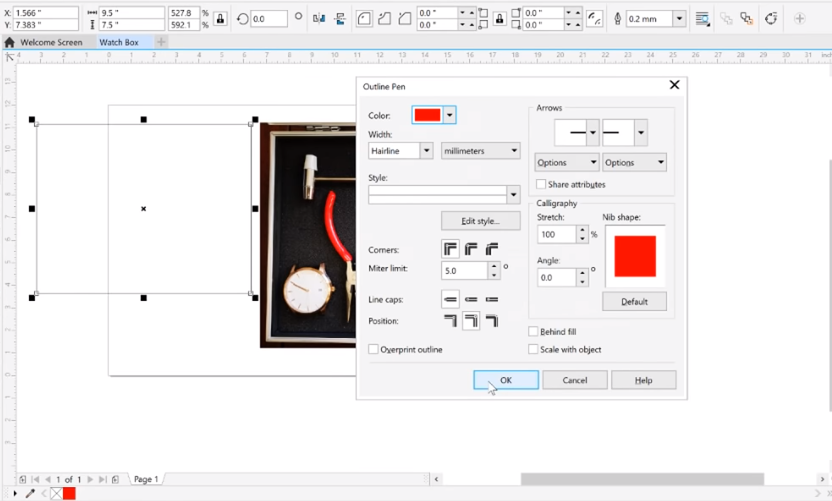Choose the extended square line cap icon

(492, 299)
